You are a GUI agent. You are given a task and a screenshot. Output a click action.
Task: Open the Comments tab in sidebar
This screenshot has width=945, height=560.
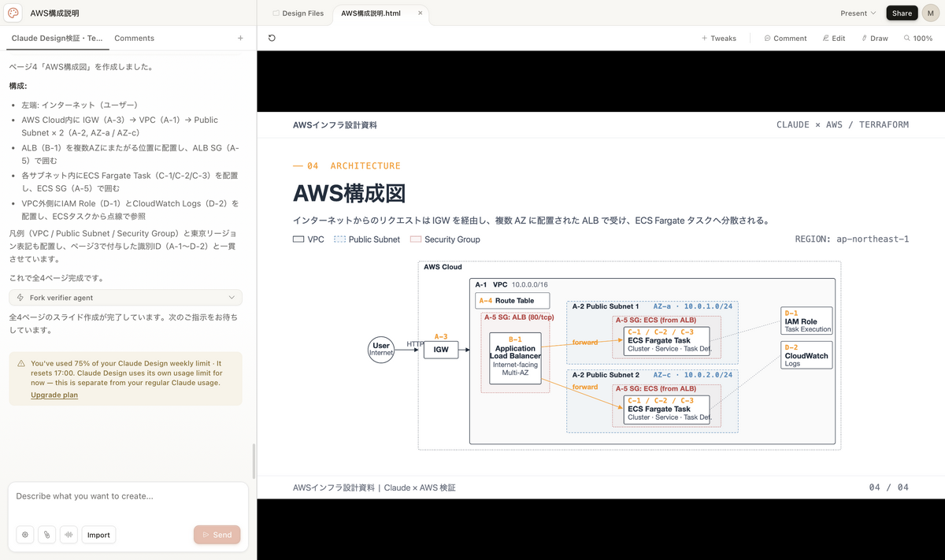pyautogui.click(x=135, y=38)
